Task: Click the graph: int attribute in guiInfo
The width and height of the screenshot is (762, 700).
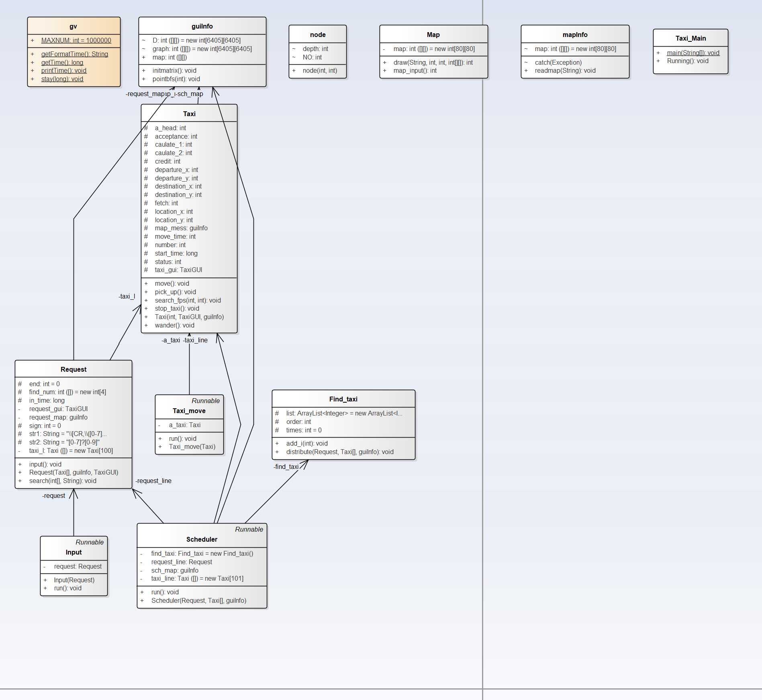Action: click(x=202, y=49)
